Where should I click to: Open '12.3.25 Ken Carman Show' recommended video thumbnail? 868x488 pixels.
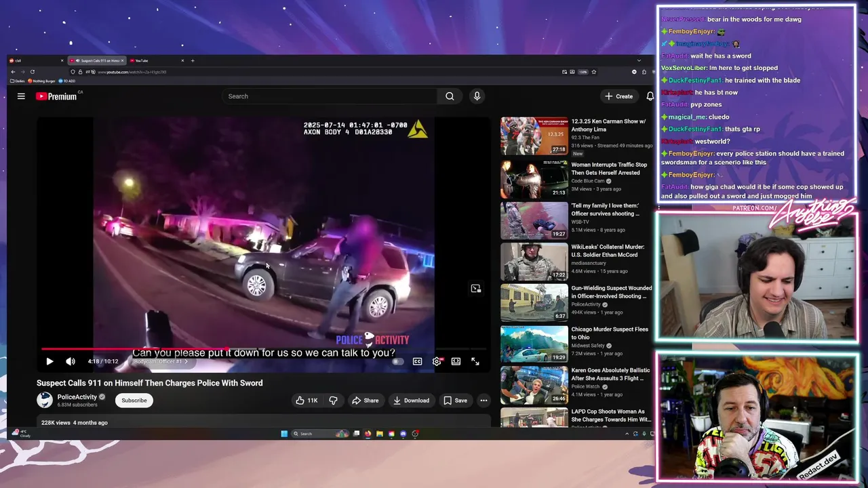534,136
